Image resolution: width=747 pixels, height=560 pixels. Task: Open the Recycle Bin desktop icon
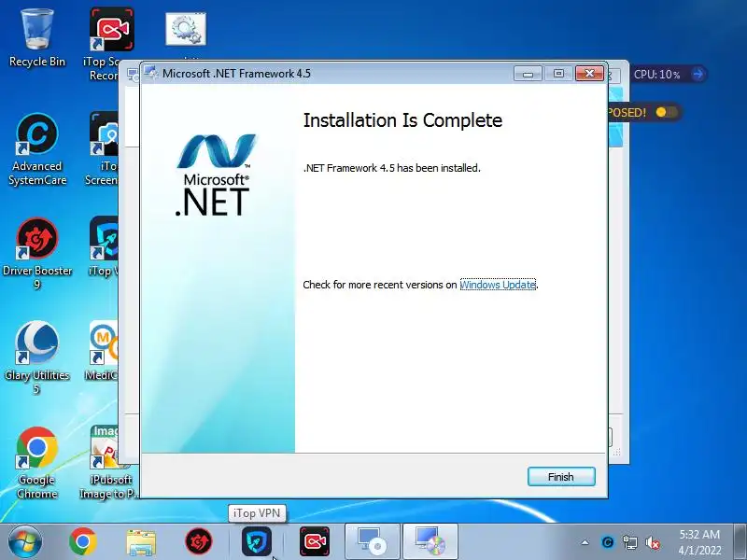37,38
